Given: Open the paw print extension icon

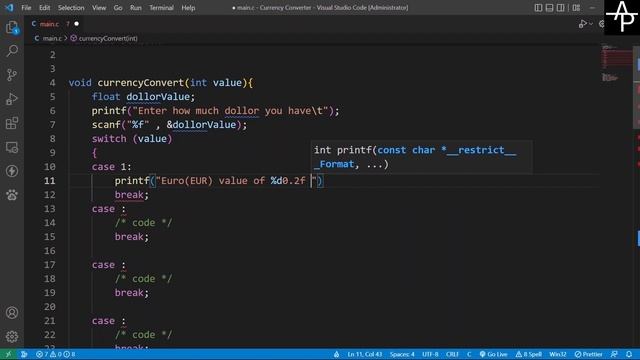Looking at the screenshot, I should (x=12, y=195).
